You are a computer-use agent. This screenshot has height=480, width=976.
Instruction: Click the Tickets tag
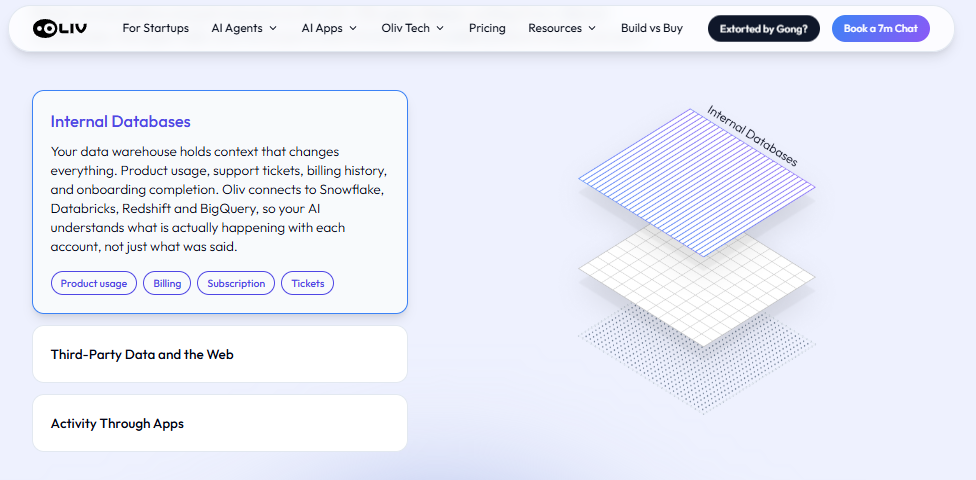(x=307, y=283)
